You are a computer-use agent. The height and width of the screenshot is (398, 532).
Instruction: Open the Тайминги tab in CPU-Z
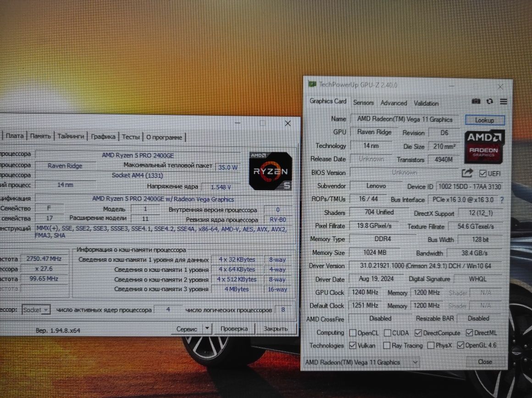[71, 136]
